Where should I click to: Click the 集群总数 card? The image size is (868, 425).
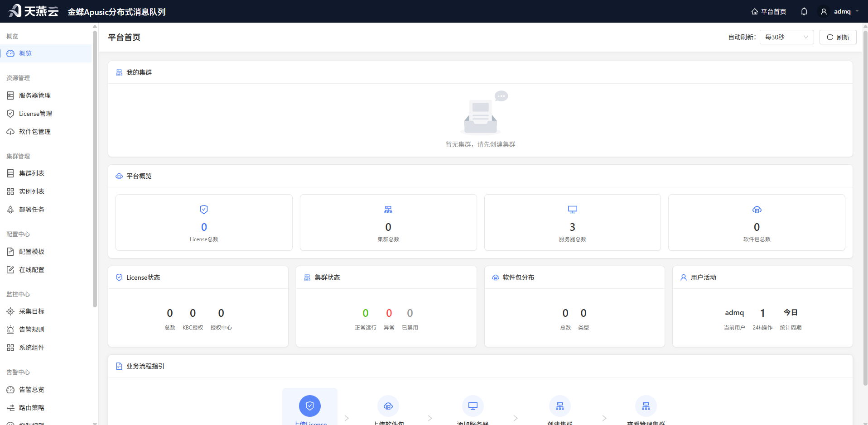coord(388,222)
